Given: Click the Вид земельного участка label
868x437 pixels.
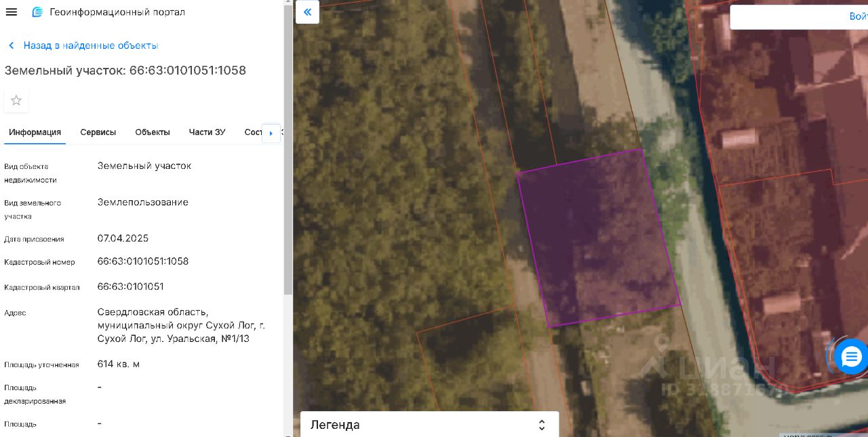Looking at the screenshot, I should click(x=33, y=210).
